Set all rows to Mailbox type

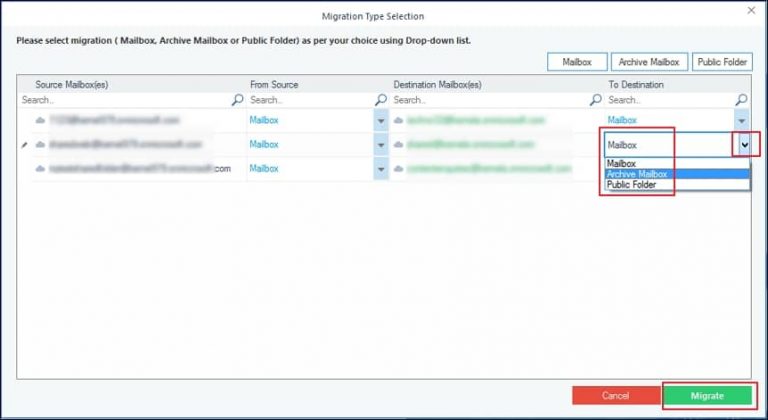pyautogui.click(x=577, y=62)
